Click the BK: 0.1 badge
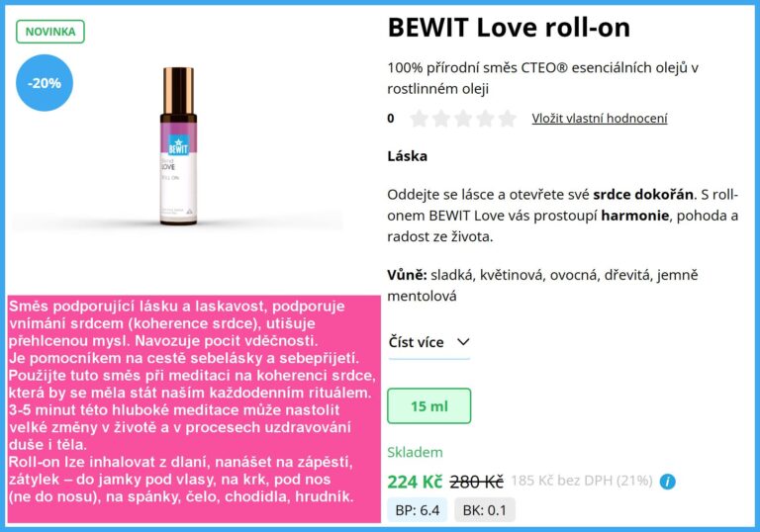This screenshot has height=532, width=760. click(484, 510)
